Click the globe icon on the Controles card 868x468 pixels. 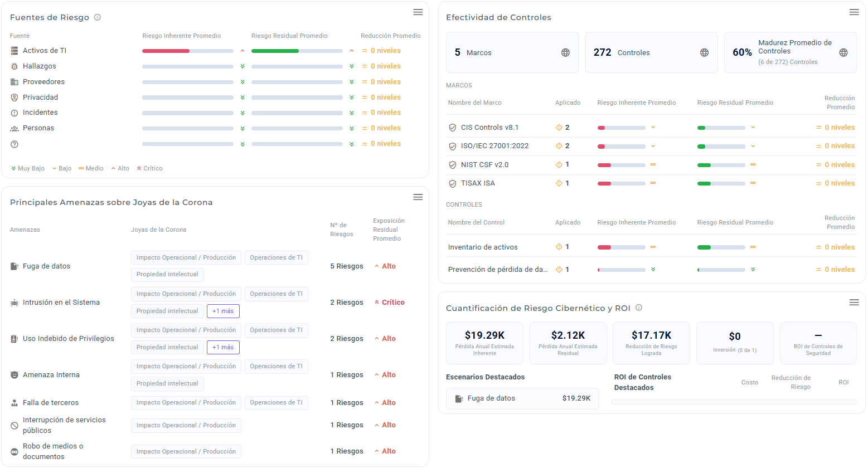click(x=704, y=52)
